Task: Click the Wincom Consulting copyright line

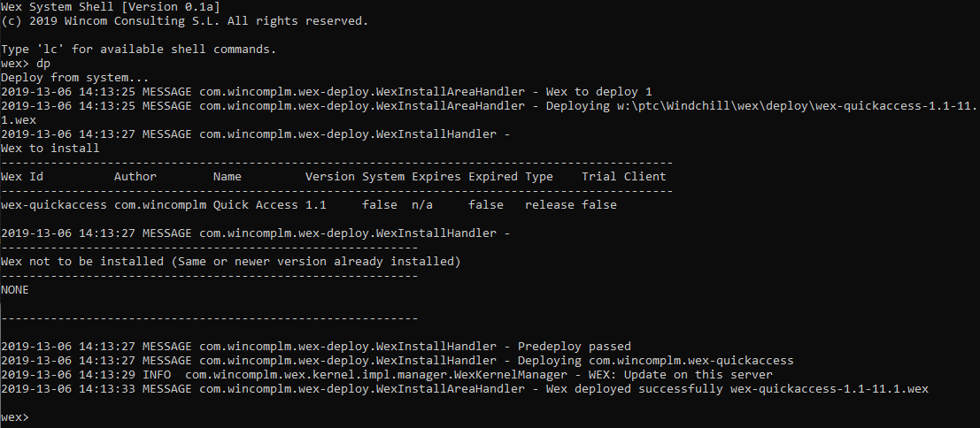Action: (x=185, y=21)
